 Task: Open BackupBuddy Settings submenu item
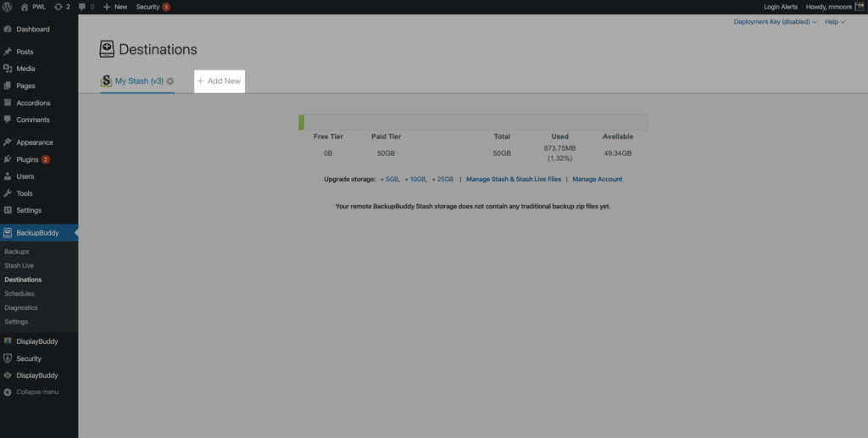[x=16, y=322]
